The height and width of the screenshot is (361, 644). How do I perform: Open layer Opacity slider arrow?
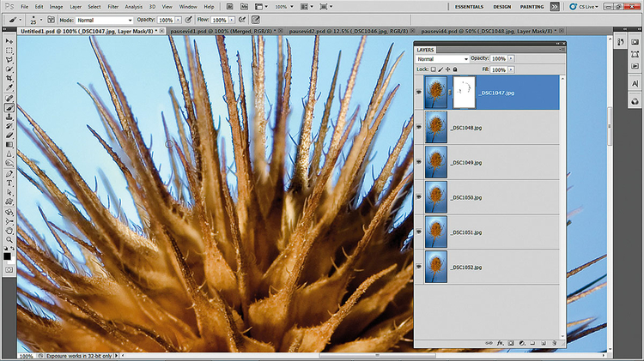pyautogui.click(x=511, y=58)
